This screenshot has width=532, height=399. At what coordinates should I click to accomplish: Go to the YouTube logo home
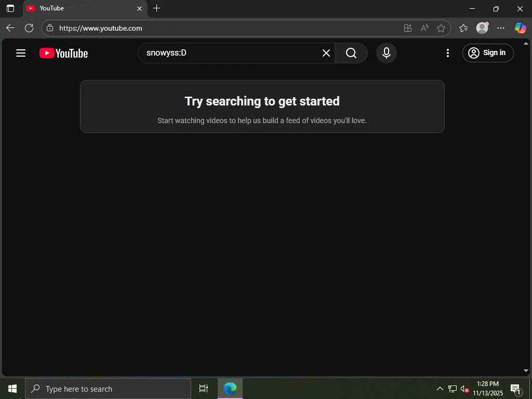(63, 54)
